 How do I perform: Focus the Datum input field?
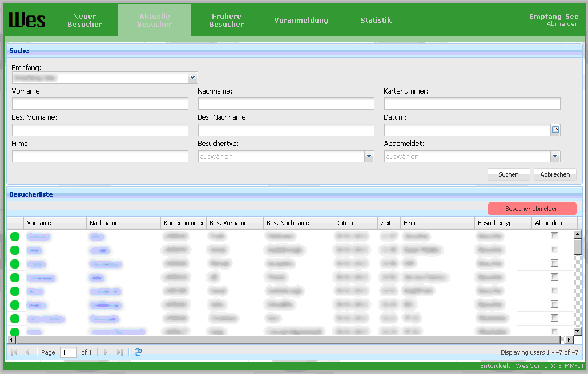[468, 130]
